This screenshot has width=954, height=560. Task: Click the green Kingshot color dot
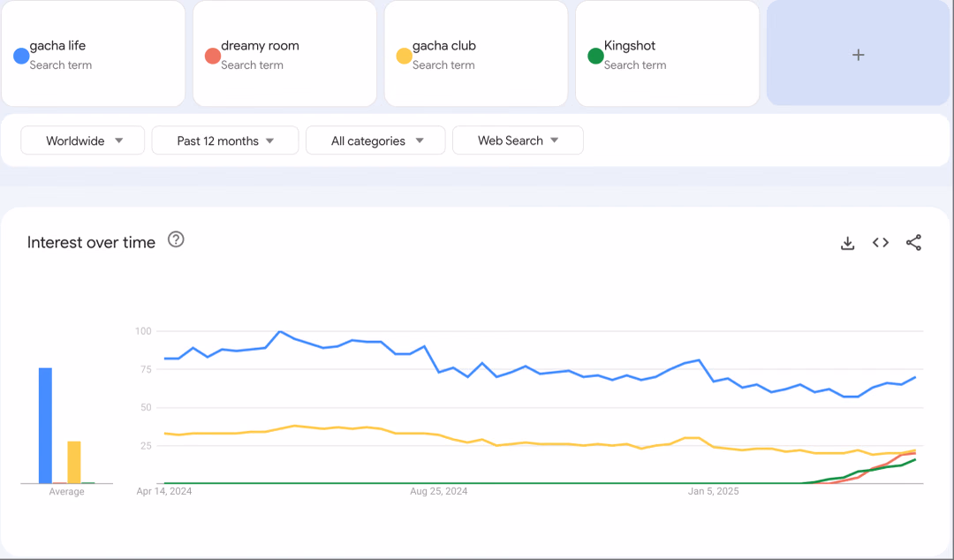pos(595,56)
